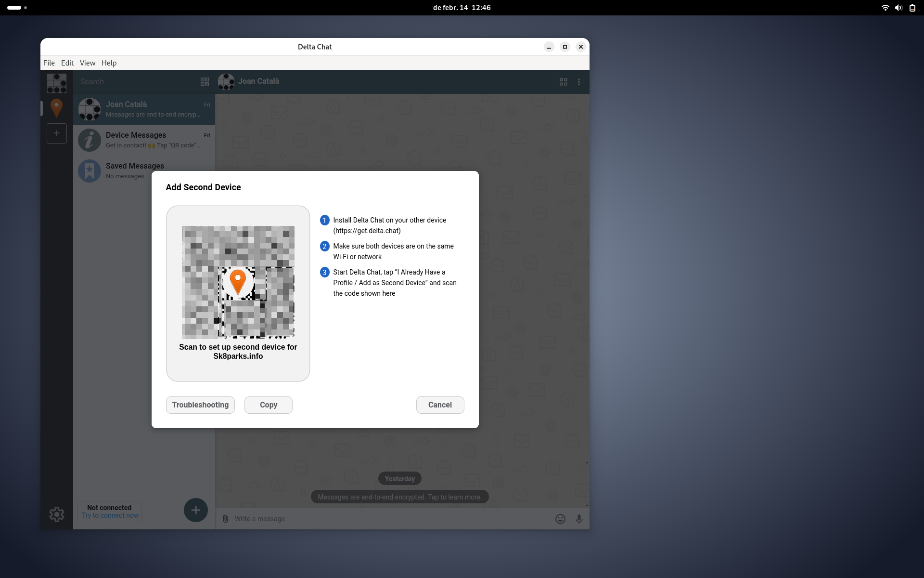Screen dimensions: 924x578
Task: Open the gallery view icon in the chat header
Action: coord(563,82)
